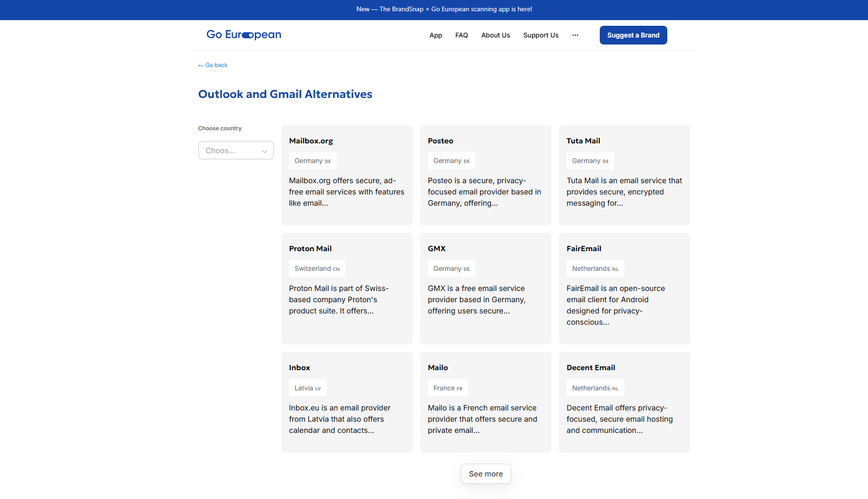
Task: Open the Tuta Mail card title
Action: click(583, 141)
